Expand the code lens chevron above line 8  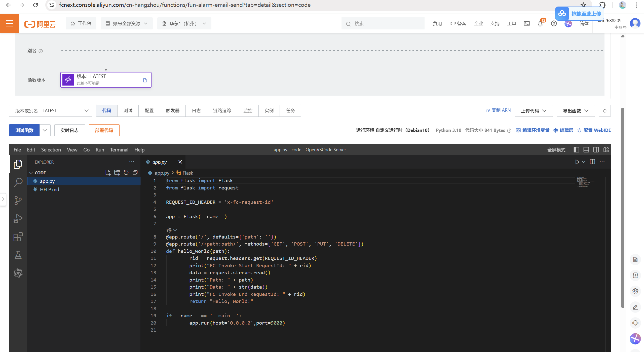click(175, 230)
